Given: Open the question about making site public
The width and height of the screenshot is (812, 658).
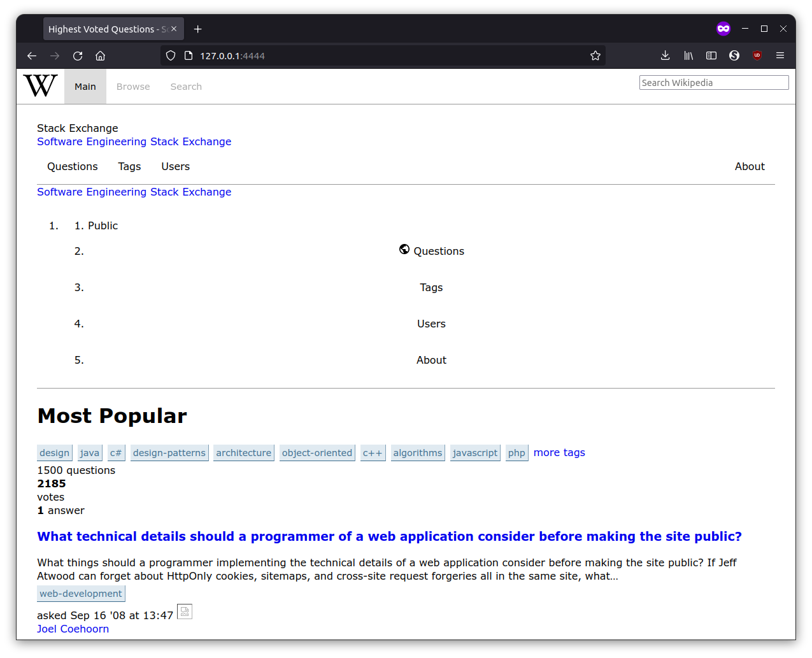Looking at the screenshot, I should 389,536.
